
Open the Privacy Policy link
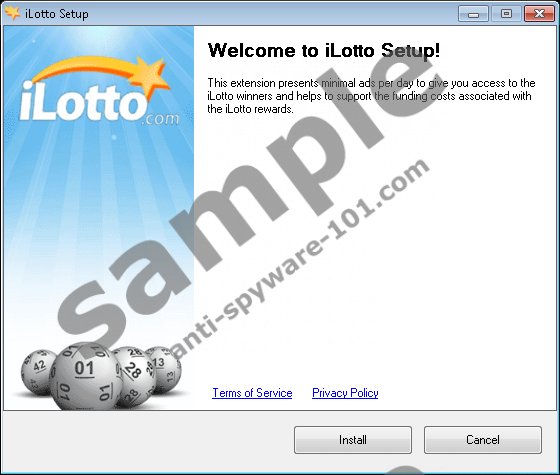coord(345,393)
